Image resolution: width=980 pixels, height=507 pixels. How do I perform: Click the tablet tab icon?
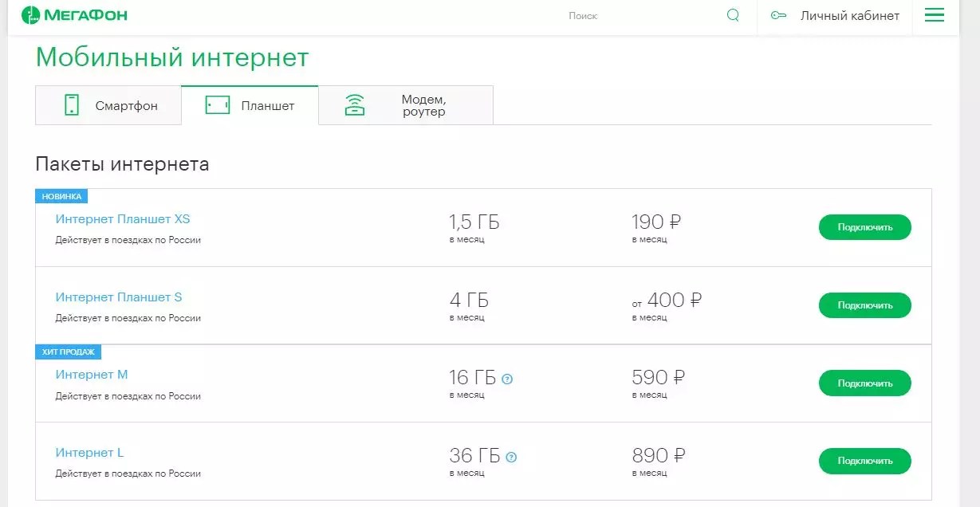pyautogui.click(x=217, y=105)
